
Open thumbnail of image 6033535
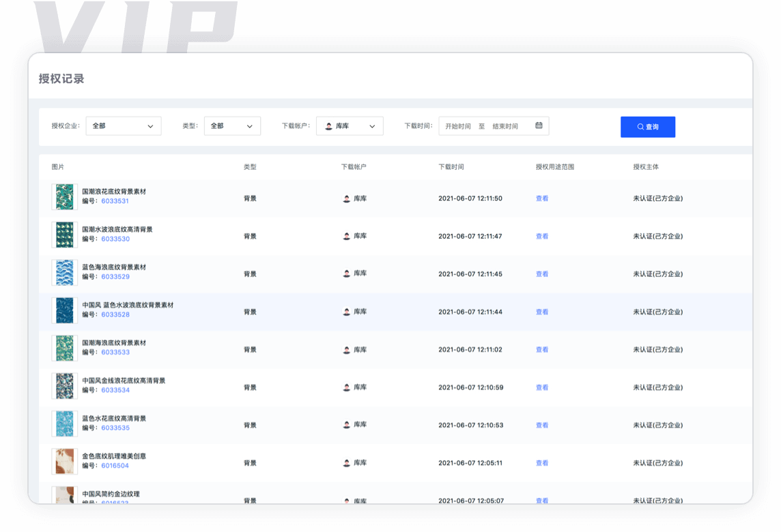click(64, 424)
